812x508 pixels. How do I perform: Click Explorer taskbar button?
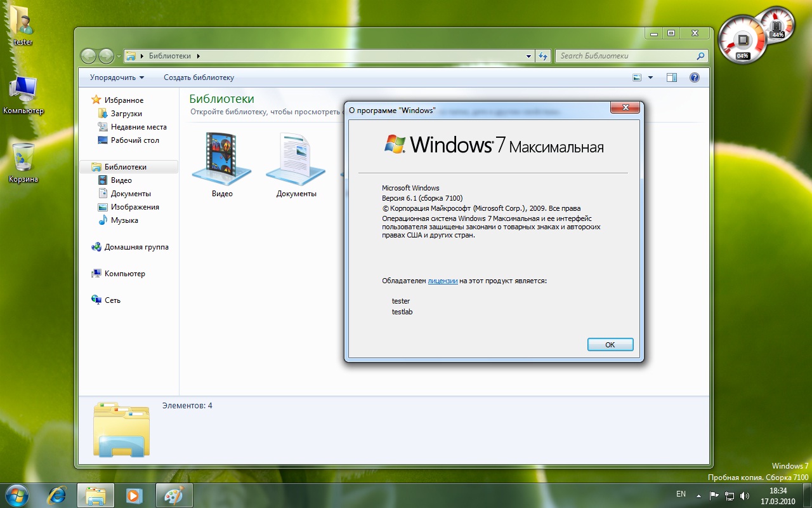[x=96, y=495]
